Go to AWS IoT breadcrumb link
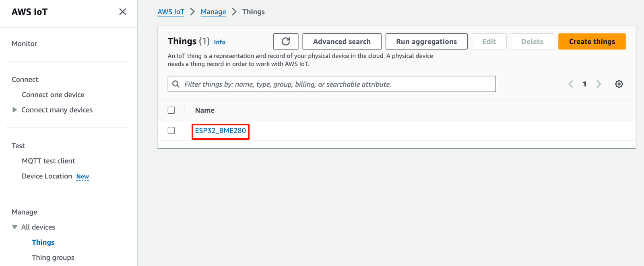Screen dimensions: 644x266 tap(171, 12)
